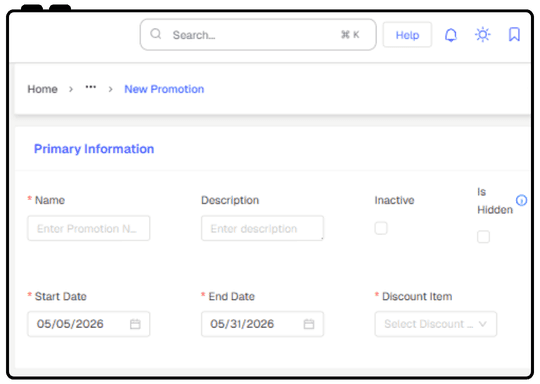The image size is (540, 384).
Task: Open the bookmark icon in header
Action: 514,34
